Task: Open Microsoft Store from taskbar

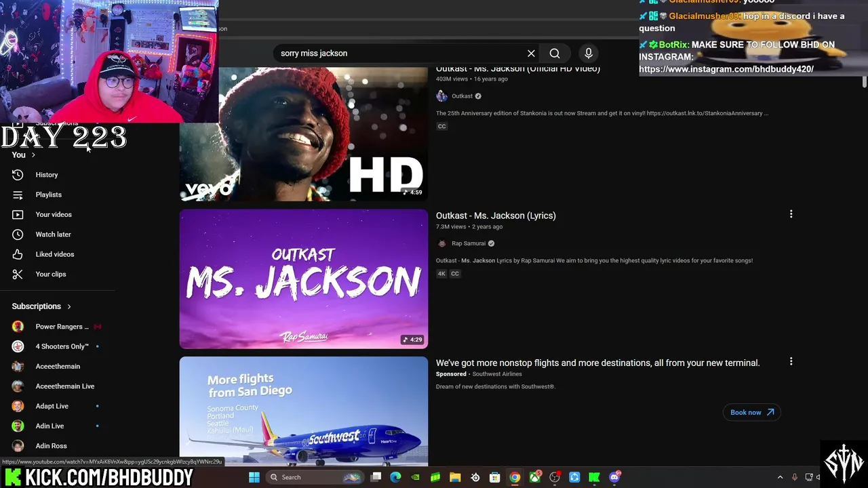Action: coord(495,477)
